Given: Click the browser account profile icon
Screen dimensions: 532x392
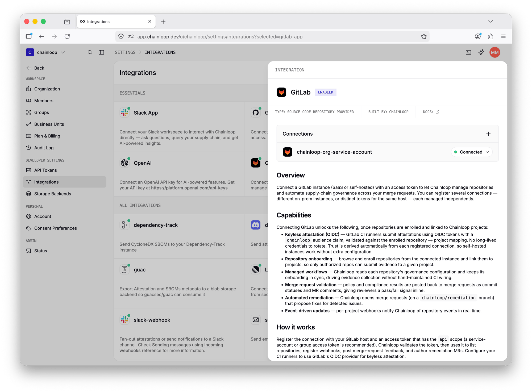Looking at the screenshot, I should [x=478, y=36].
